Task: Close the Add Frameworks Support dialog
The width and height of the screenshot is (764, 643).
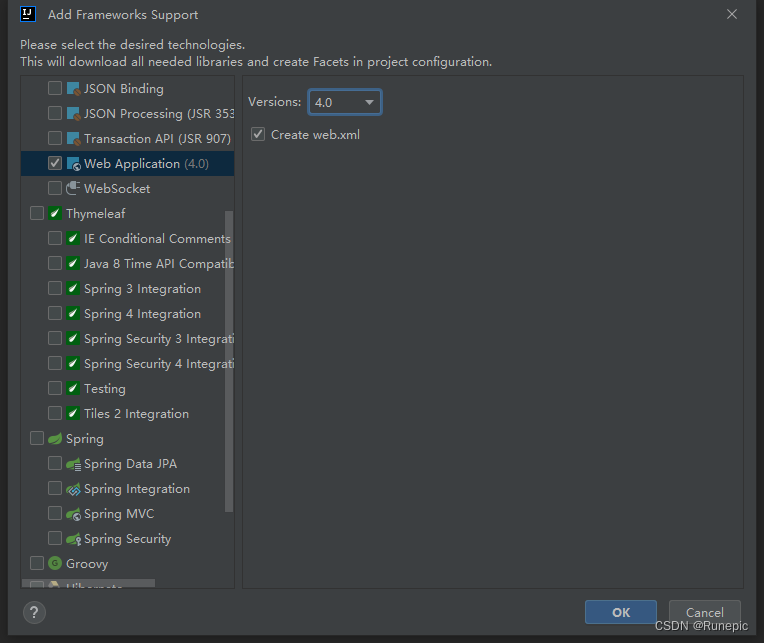Action: [x=731, y=14]
